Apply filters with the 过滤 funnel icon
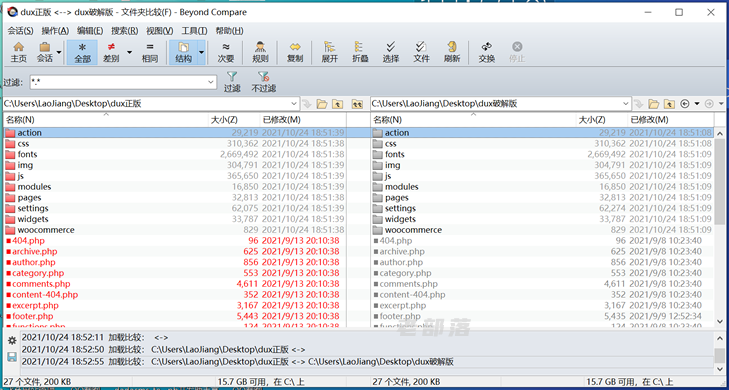 pyautogui.click(x=232, y=82)
